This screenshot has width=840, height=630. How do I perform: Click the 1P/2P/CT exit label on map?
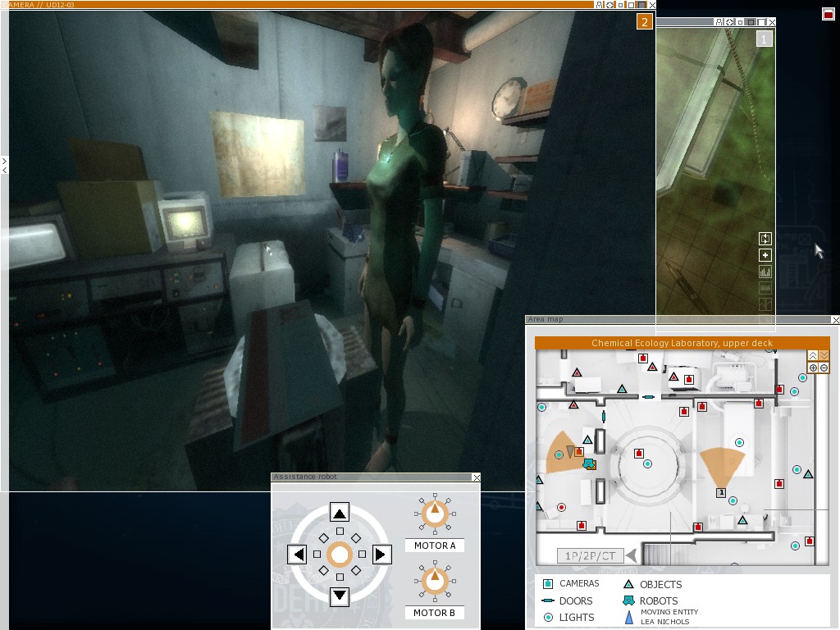(591, 556)
